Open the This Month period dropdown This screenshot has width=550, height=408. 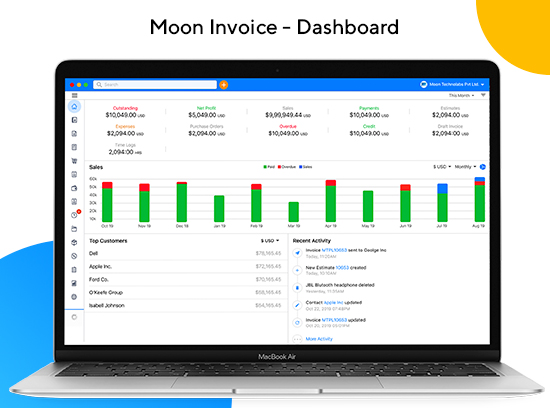[x=461, y=95]
